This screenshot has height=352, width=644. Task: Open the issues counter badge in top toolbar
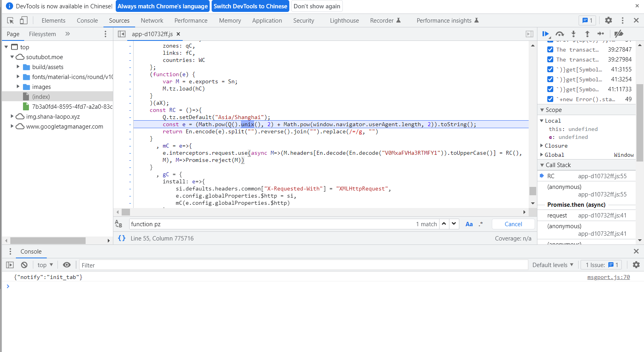coord(587,20)
